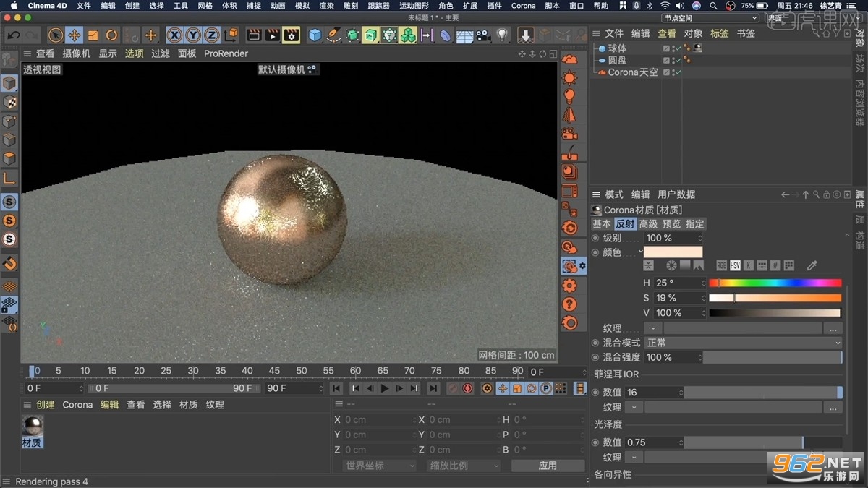Open the 缩放比例 dropdown
Screen dimensions: 868x488
(x=463, y=466)
